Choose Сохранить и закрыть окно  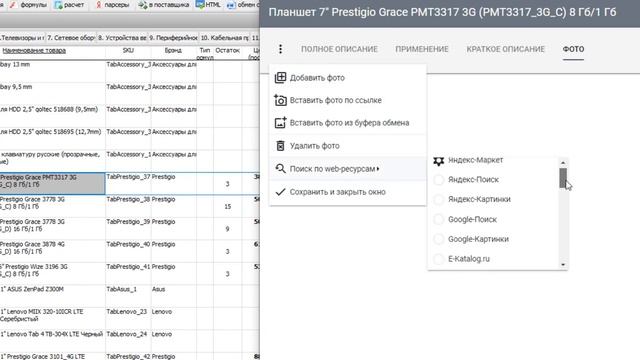click(348, 192)
